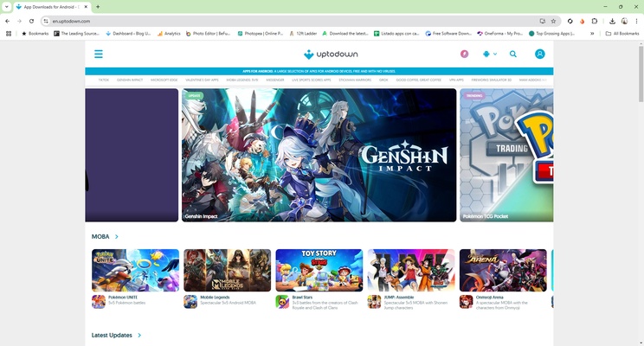Screen dimensions: 644x346
Task: Click the install app icon in address bar
Action: click(543, 21)
